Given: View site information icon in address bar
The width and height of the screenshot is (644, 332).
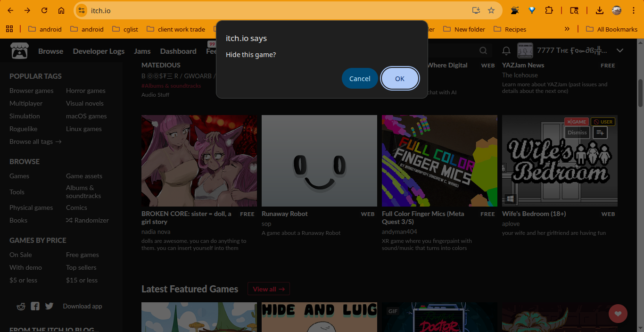Looking at the screenshot, I should pos(82,10).
